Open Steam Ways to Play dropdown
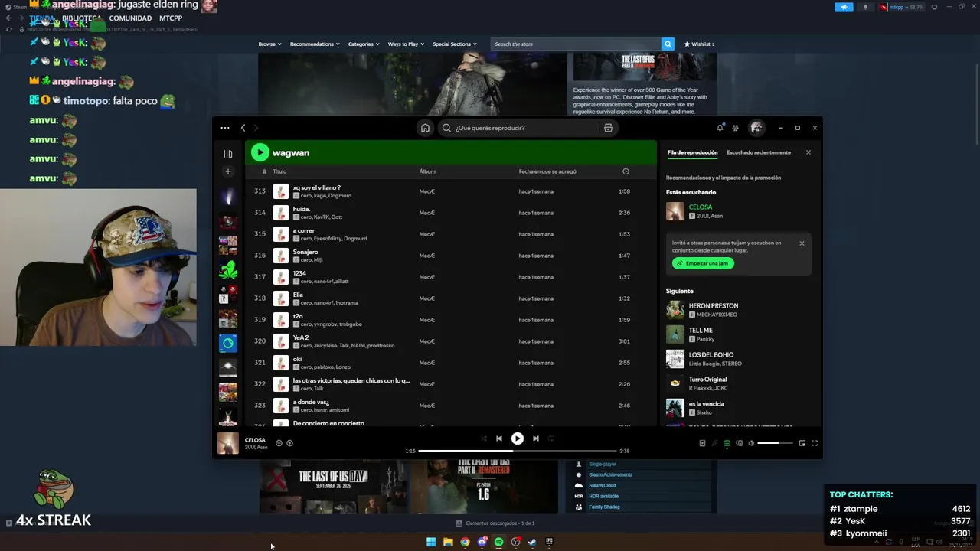Viewport: 980px width, 551px height. (406, 44)
